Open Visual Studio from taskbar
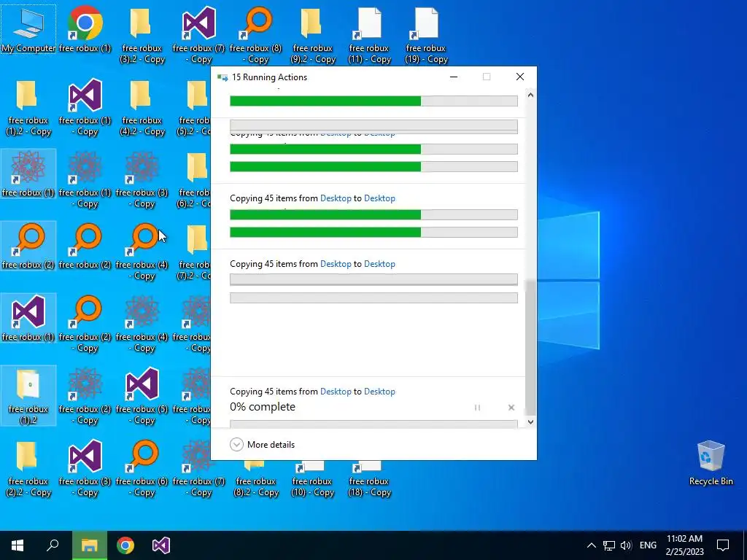747x560 pixels. coord(161,545)
